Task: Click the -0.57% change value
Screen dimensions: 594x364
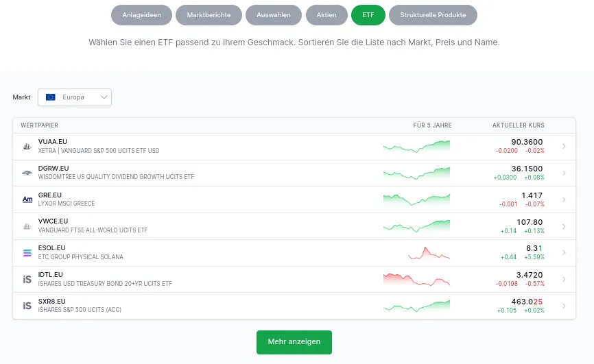Action: pos(535,284)
